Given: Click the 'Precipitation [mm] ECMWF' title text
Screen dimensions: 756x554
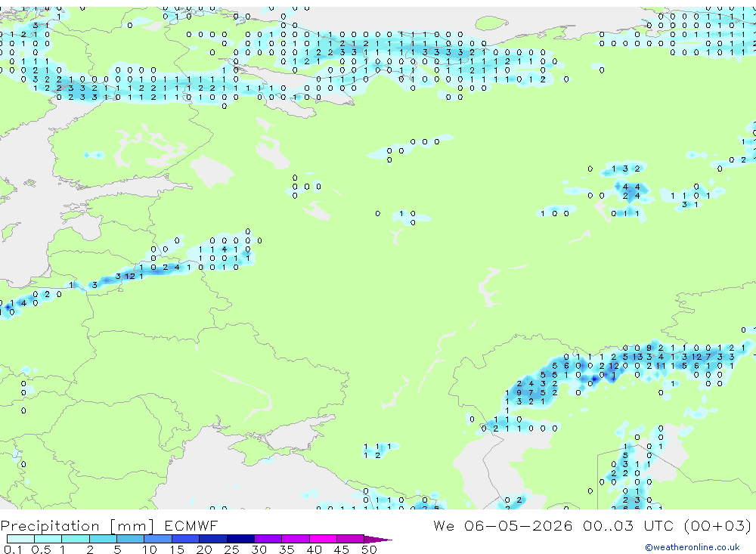Looking at the screenshot, I should (x=110, y=525).
